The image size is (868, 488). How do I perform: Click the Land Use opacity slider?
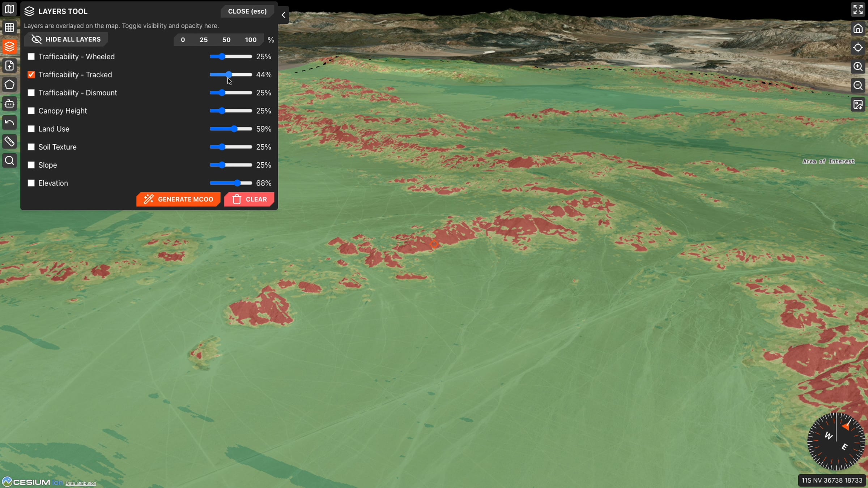(x=231, y=129)
